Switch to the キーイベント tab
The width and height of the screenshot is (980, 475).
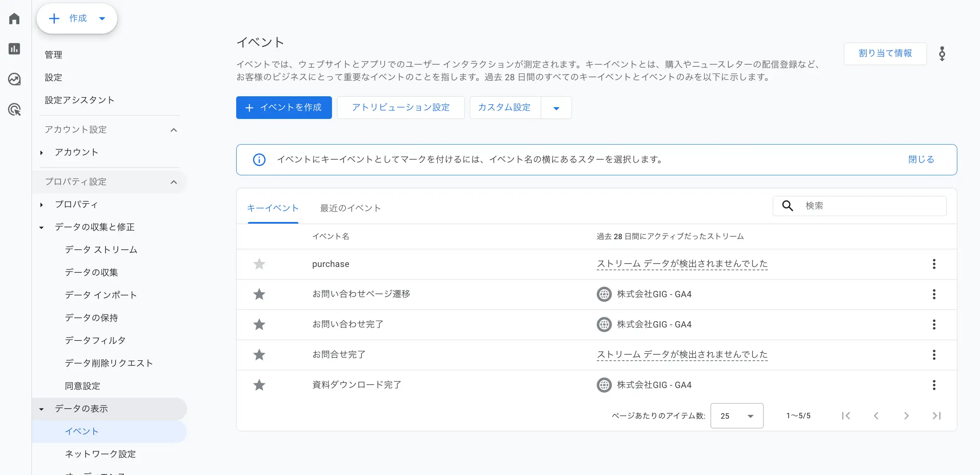[x=273, y=208]
